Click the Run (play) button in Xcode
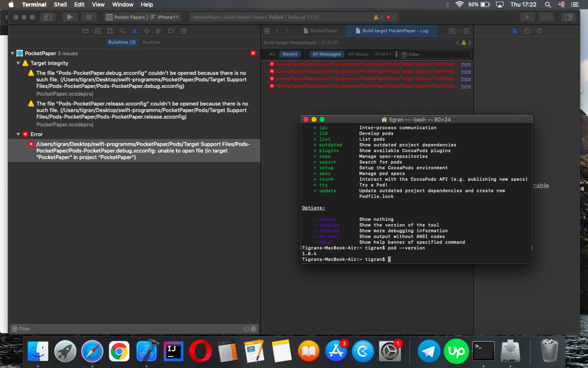The width and height of the screenshot is (588, 368). click(69, 17)
